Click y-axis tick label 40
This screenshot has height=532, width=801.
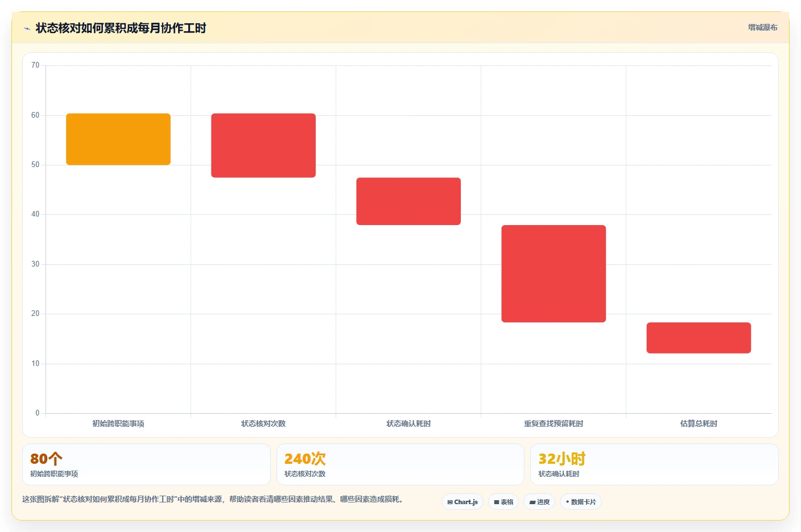pos(35,214)
